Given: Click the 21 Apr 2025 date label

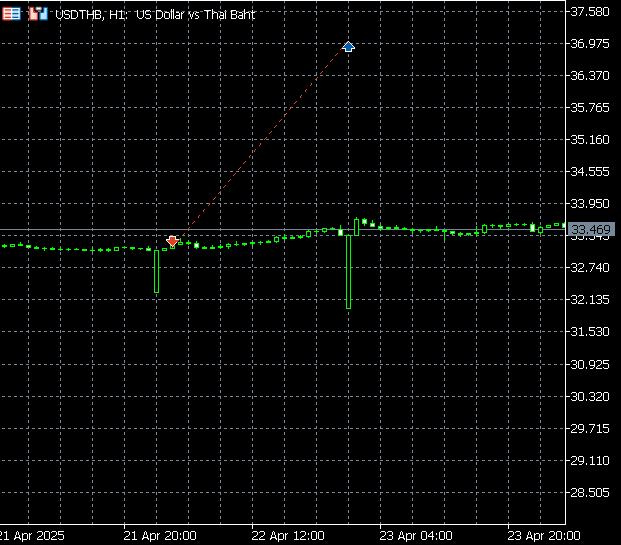Looking at the screenshot, I should (x=34, y=535).
